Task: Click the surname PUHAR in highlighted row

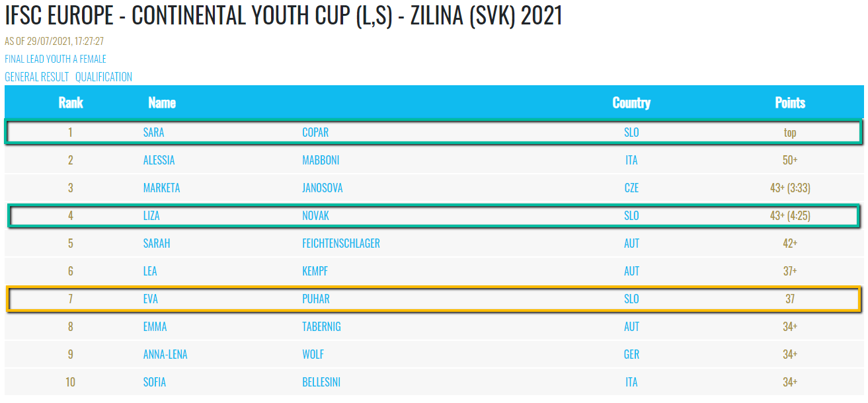Action: pyautogui.click(x=316, y=299)
